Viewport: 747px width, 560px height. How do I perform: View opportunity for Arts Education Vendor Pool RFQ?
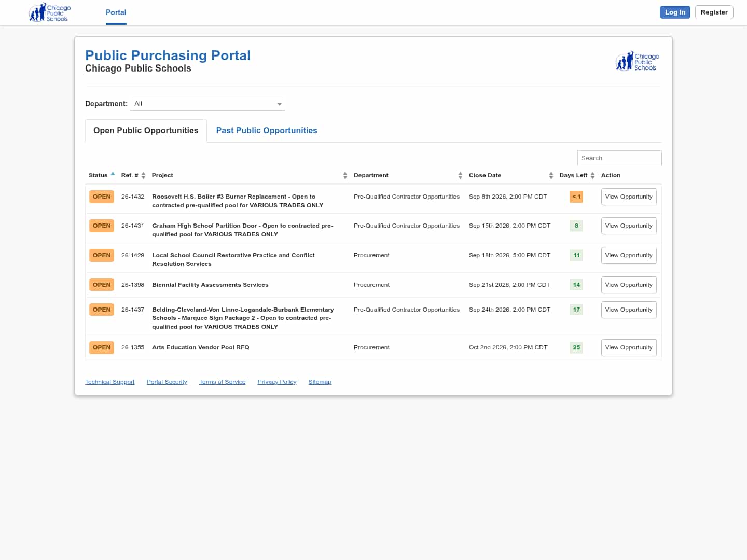(x=629, y=348)
